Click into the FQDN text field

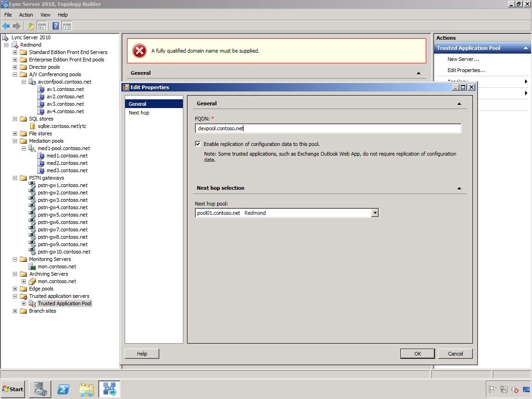coord(328,128)
